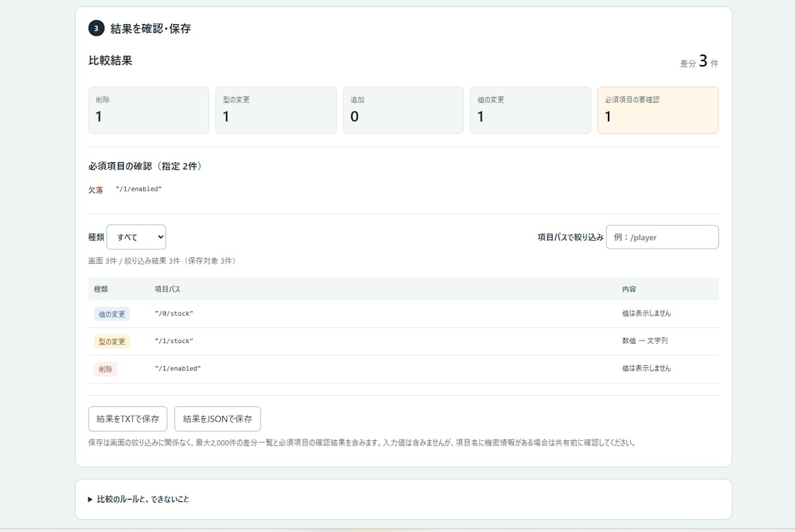795x532 pixels.
Task: Click the 型の変更 summary card
Action: pos(276,110)
